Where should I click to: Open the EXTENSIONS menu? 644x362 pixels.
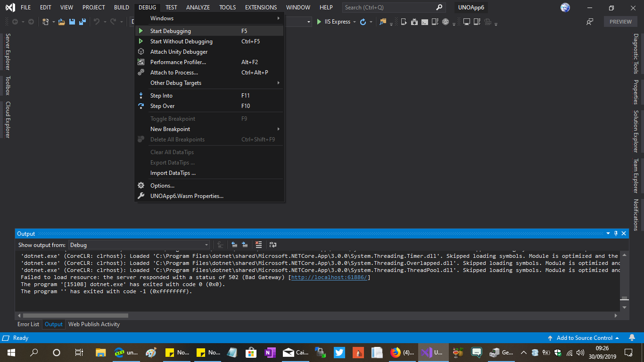click(x=261, y=8)
